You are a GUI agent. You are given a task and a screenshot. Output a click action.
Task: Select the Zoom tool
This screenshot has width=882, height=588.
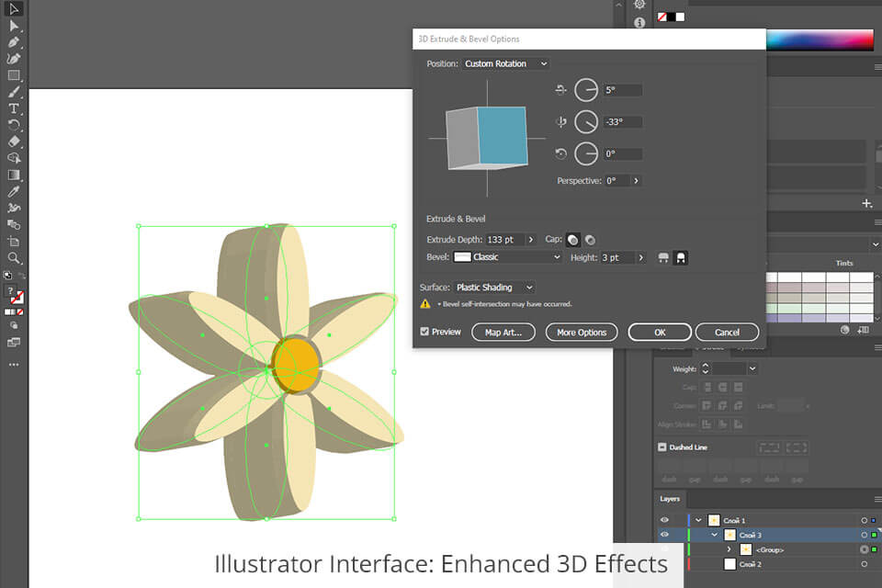tap(14, 258)
